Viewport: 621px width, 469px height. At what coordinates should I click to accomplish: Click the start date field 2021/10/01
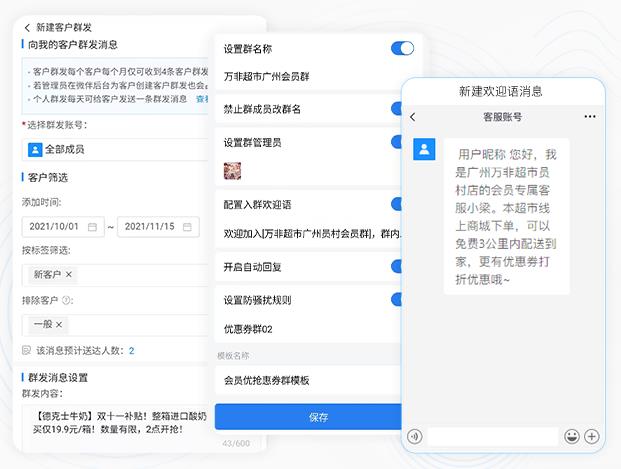[63, 227]
